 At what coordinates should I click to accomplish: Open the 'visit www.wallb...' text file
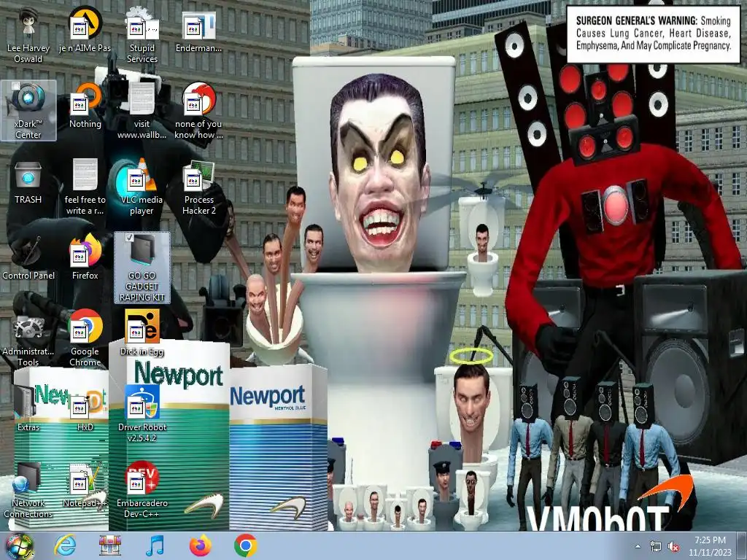tap(142, 111)
